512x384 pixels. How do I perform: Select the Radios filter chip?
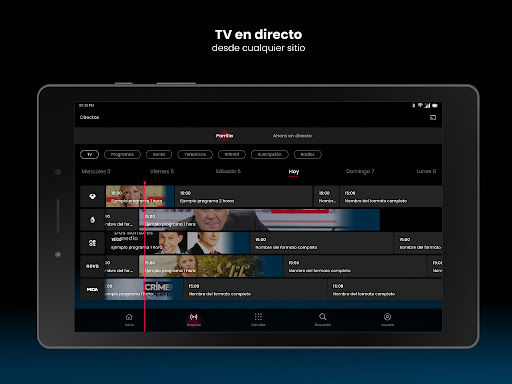coord(308,154)
